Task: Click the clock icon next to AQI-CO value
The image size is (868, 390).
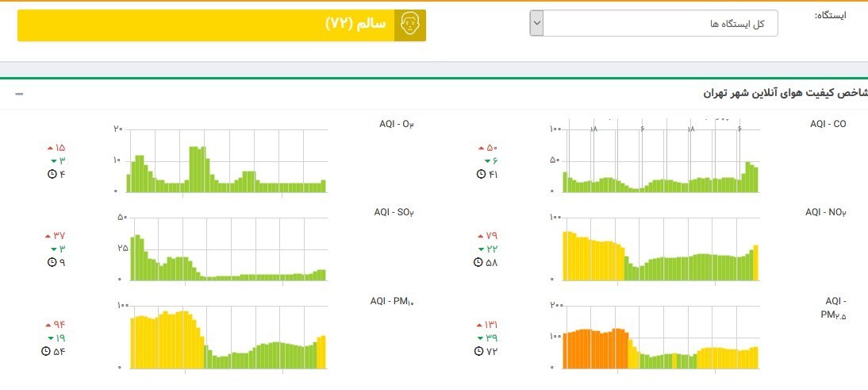Action: [482, 174]
